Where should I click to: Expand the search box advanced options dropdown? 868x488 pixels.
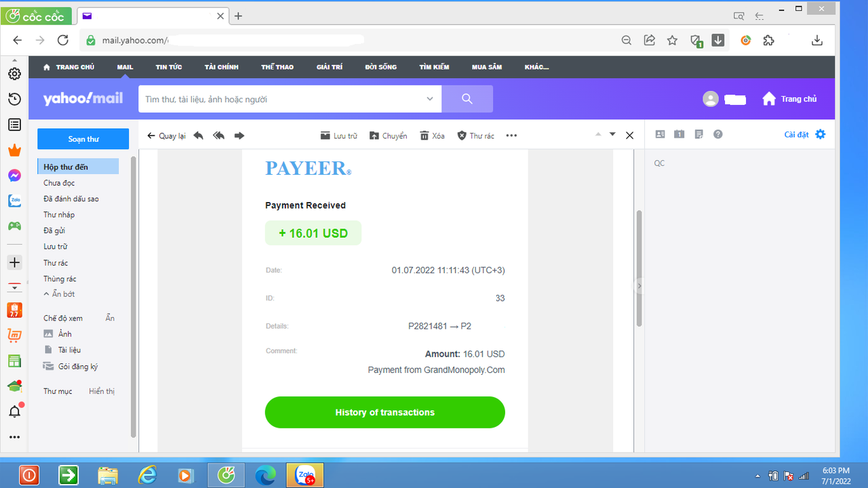429,99
